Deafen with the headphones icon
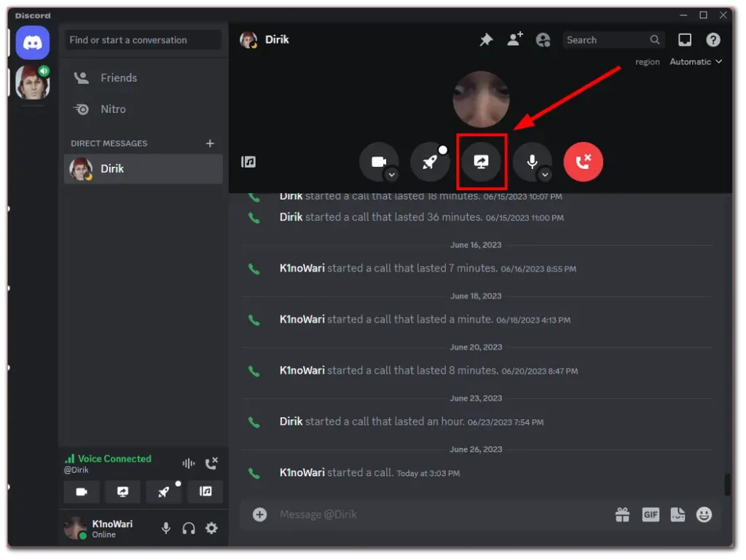This screenshot has width=746, height=560. [x=189, y=528]
